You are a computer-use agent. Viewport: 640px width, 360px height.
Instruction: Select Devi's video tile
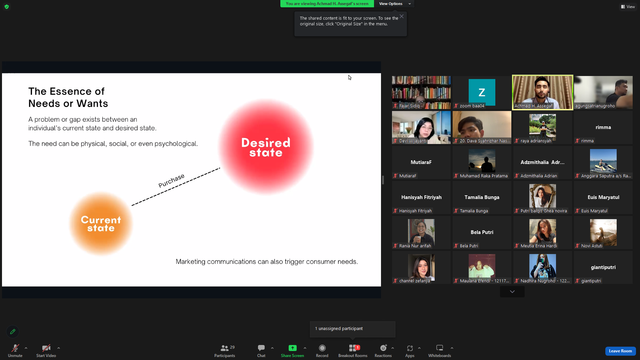click(421, 127)
